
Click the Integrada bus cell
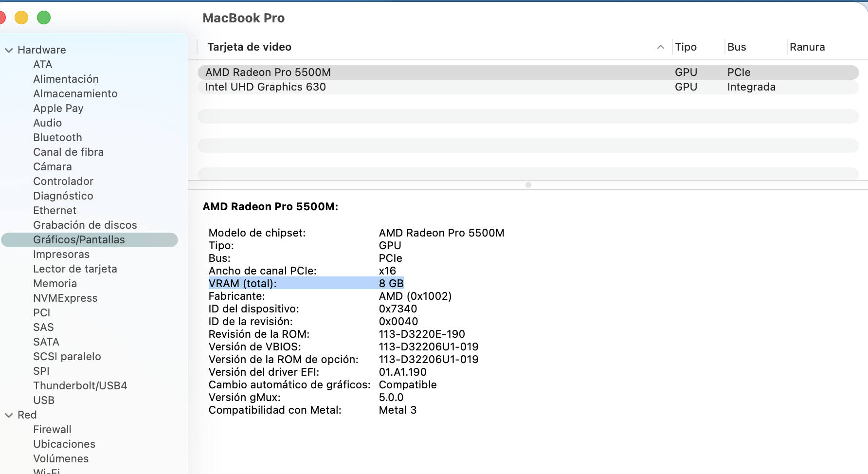pyautogui.click(x=751, y=87)
